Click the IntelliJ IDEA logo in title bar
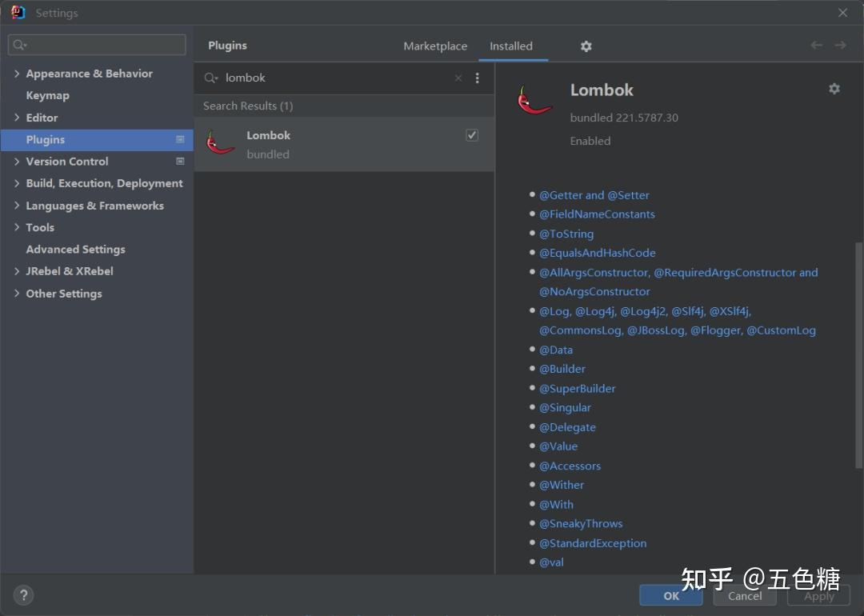864x616 pixels. [18, 12]
